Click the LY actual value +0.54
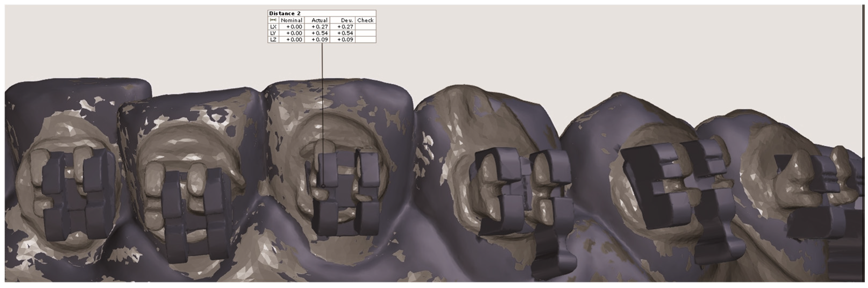The width and height of the screenshot is (868, 288). point(320,33)
